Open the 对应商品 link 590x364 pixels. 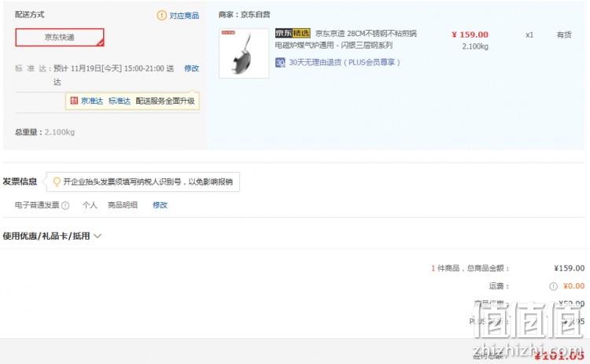point(184,16)
